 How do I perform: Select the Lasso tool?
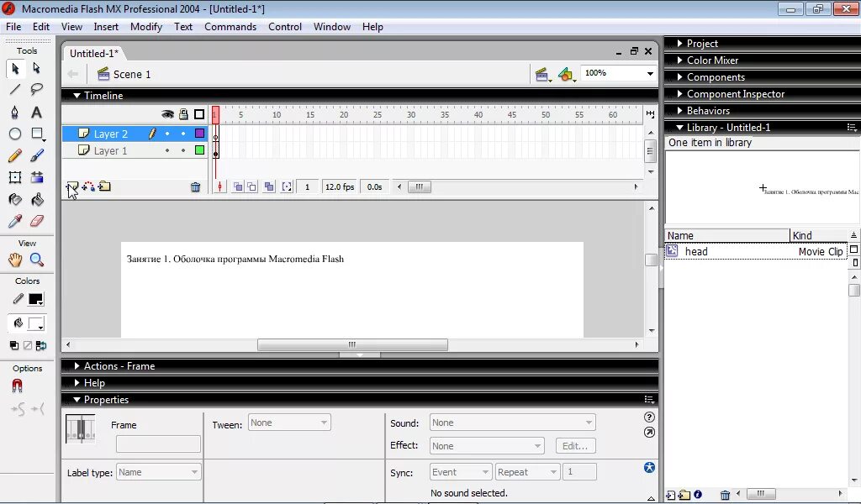coord(36,89)
